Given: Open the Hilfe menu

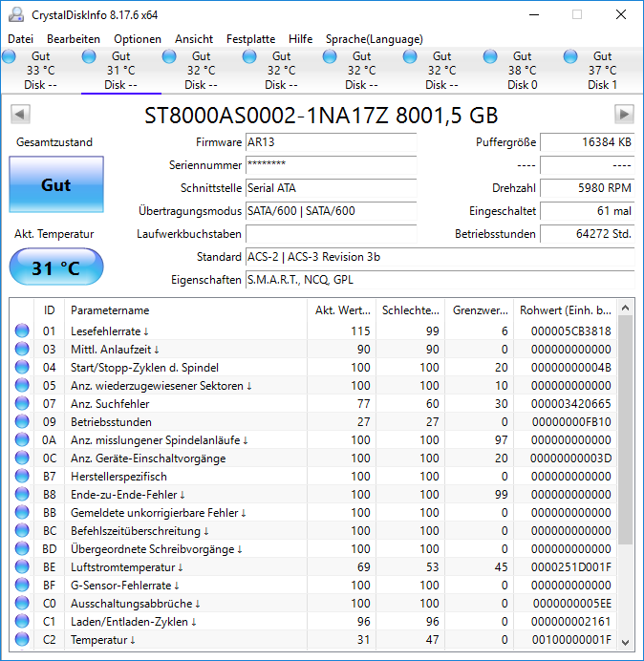Looking at the screenshot, I should coord(300,39).
